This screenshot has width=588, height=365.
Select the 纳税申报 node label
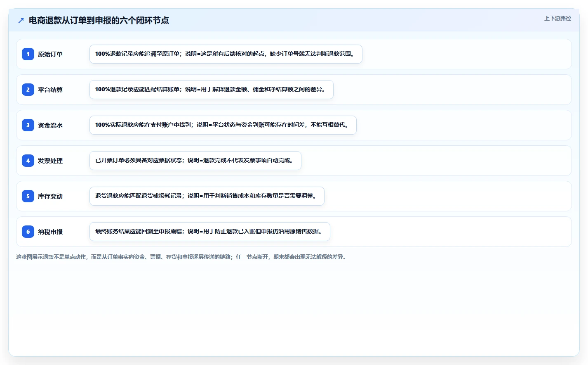[x=50, y=232]
